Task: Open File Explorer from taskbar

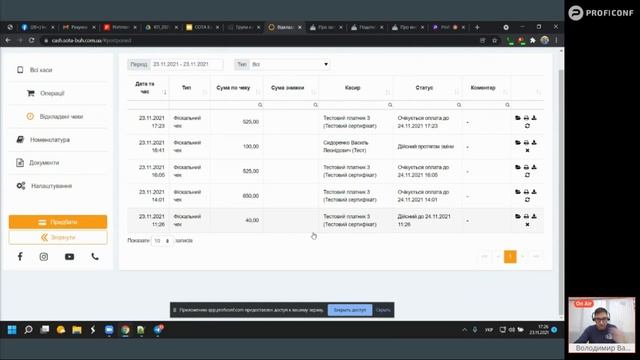Action: pos(77,329)
